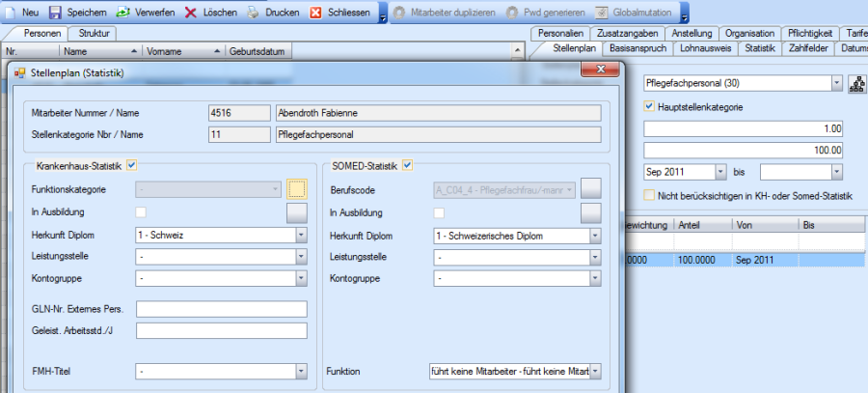Check In Ausbildung under SOMED-Statistik

coord(439,212)
